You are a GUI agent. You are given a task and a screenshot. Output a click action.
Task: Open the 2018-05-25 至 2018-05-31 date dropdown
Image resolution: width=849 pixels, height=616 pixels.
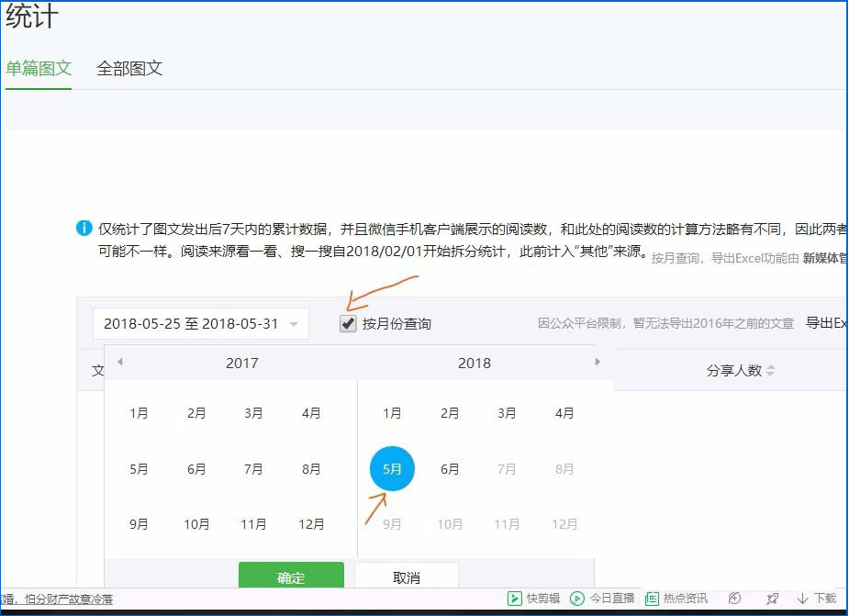click(x=200, y=323)
